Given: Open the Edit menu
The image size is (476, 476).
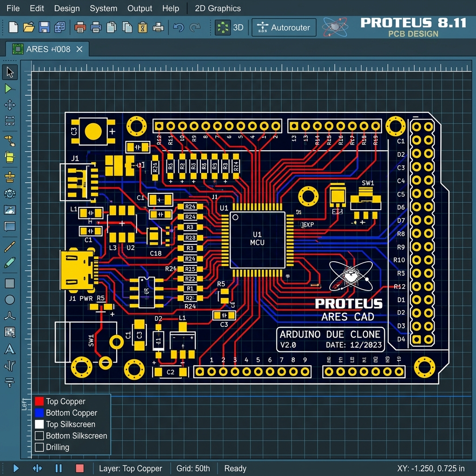Looking at the screenshot, I should click(37, 8).
